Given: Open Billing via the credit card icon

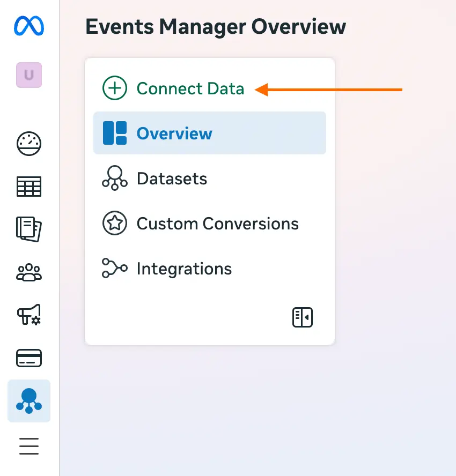Looking at the screenshot, I should 28,358.
